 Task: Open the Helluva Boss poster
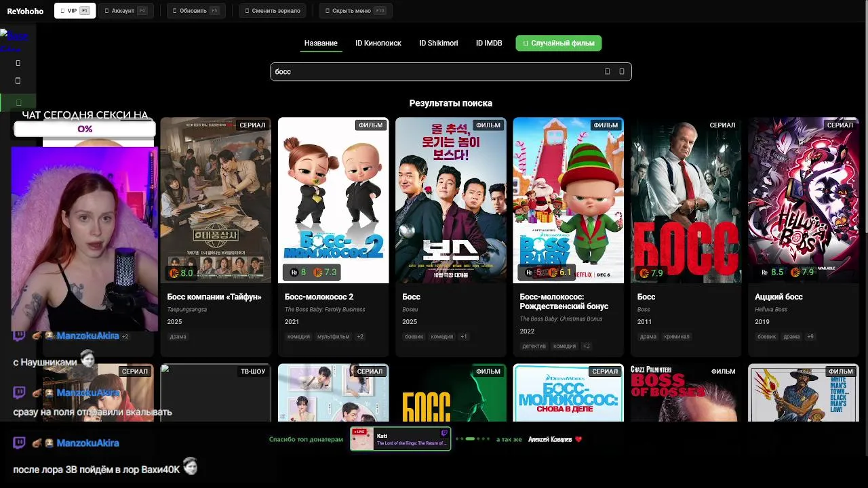(x=803, y=200)
